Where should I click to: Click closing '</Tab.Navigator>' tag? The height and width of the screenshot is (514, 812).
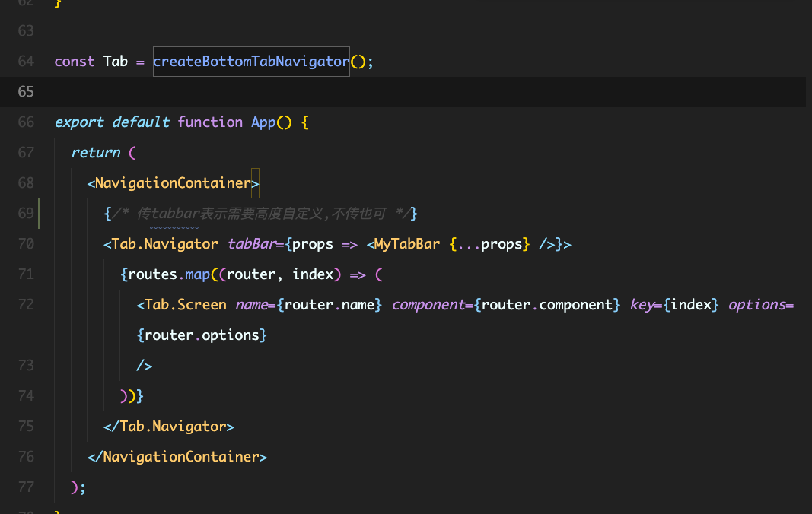(x=169, y=427)
